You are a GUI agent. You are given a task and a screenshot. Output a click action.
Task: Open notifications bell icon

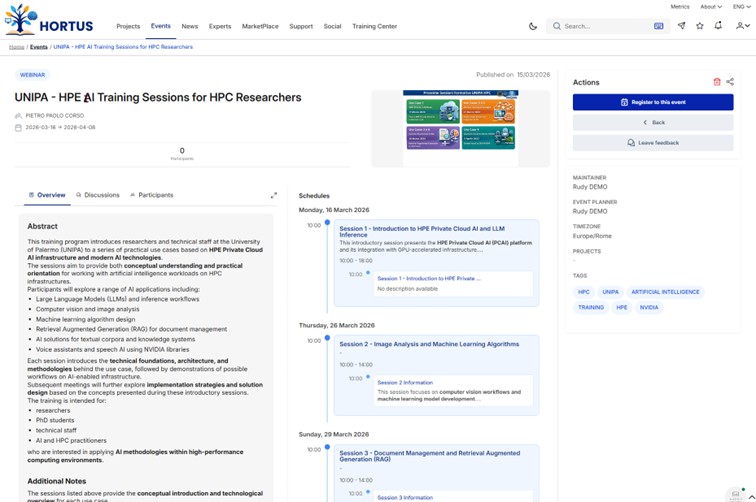718,26
